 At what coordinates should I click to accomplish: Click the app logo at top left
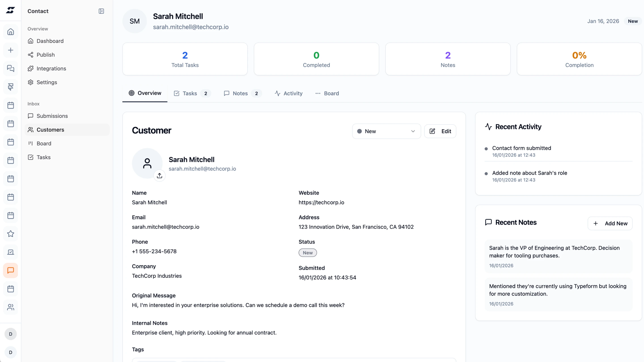11,10
